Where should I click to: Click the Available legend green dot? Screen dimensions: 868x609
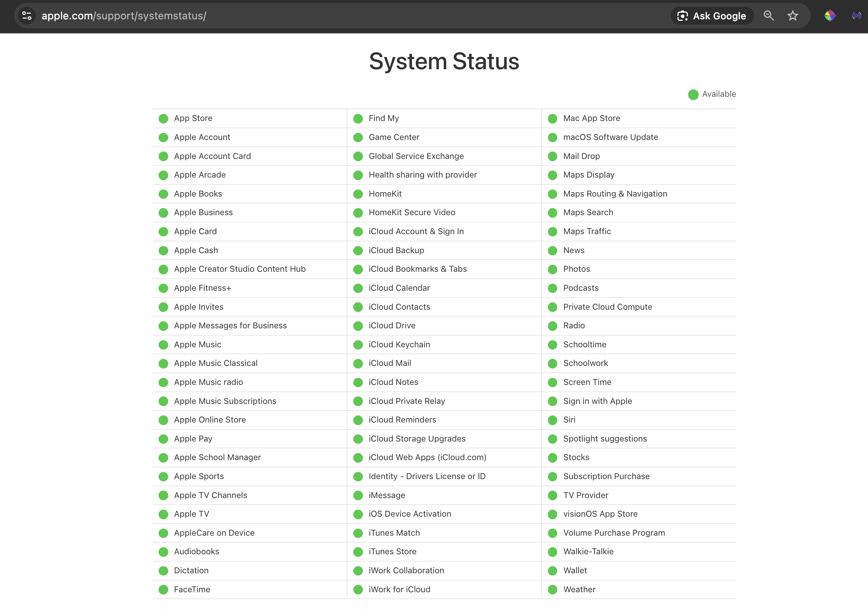tap(693, 95)
